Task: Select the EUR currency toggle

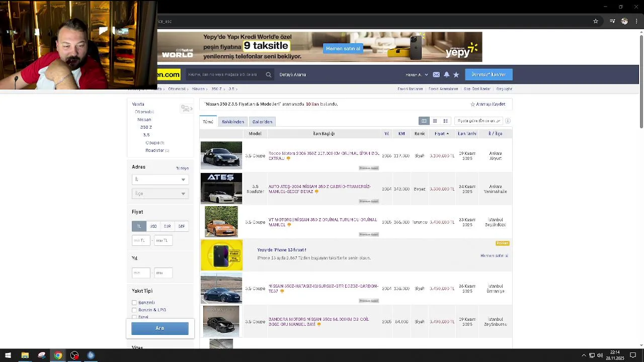Action: 168,226
